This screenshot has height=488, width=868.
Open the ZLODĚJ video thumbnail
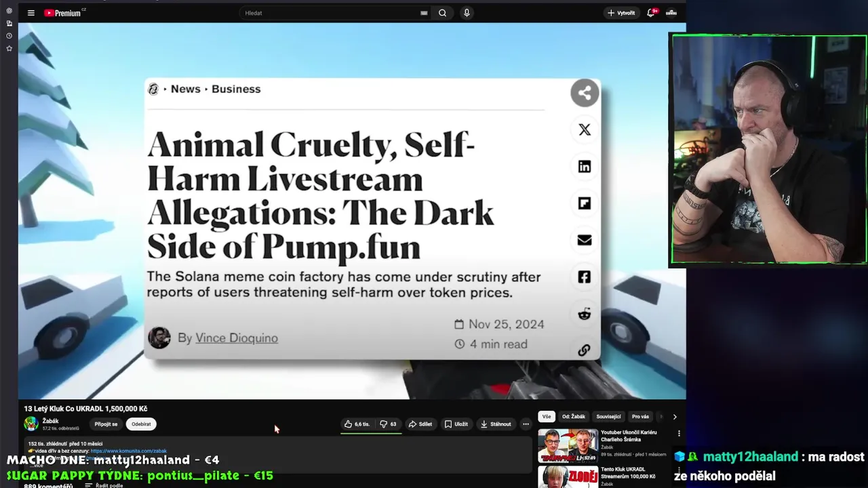click(568, 477)
